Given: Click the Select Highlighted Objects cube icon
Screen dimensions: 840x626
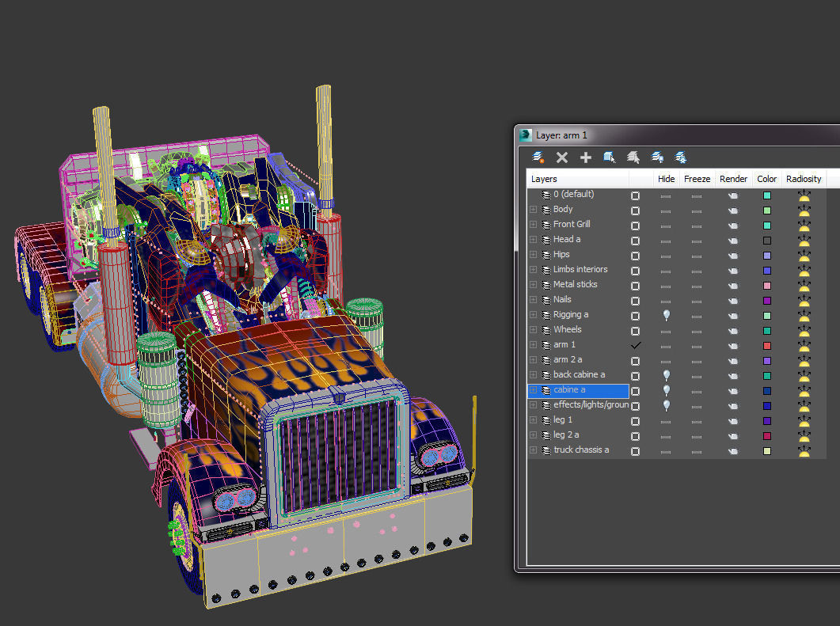Looking at the screenshot, I should [x=609, y=157].
